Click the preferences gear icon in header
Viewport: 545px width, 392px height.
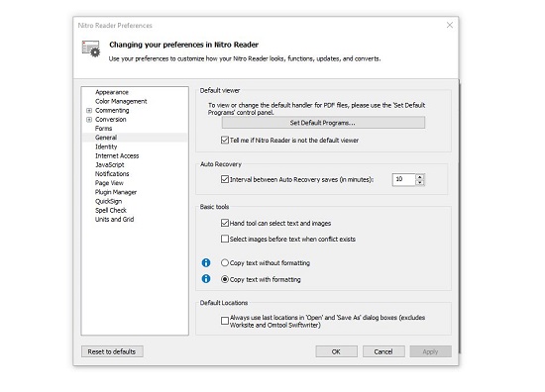click(x=91, y=49)
